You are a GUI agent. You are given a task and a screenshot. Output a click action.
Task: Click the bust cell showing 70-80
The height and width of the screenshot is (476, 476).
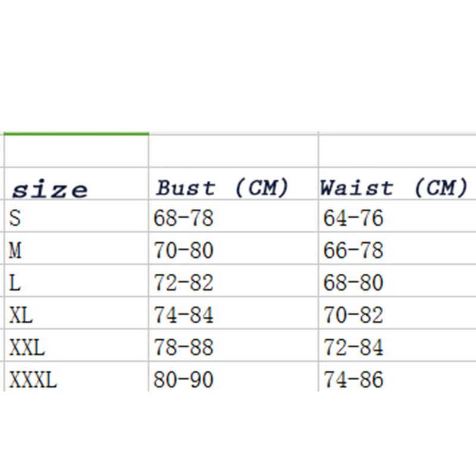coord(183,250)
